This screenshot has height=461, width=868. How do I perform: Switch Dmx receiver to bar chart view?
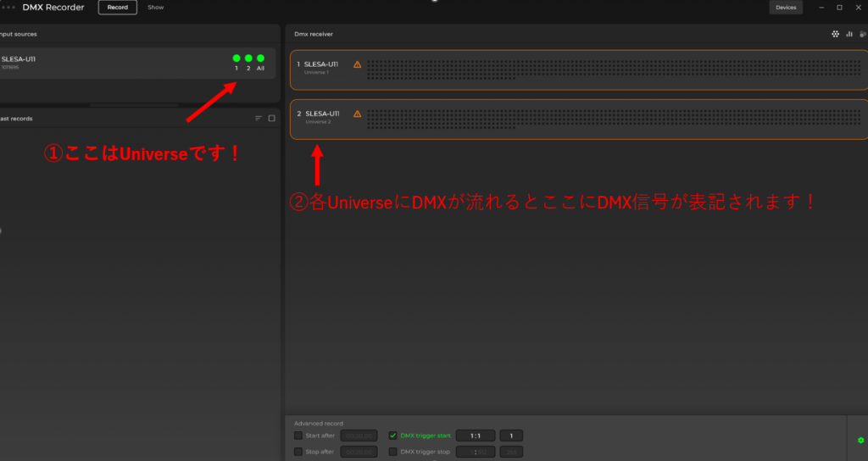point(849,34)
